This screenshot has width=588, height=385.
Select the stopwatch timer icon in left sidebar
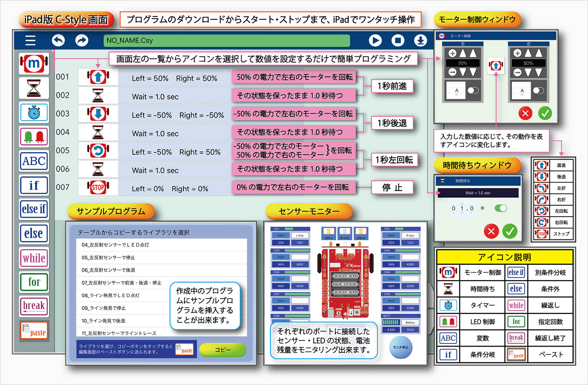tap(34, 112)
